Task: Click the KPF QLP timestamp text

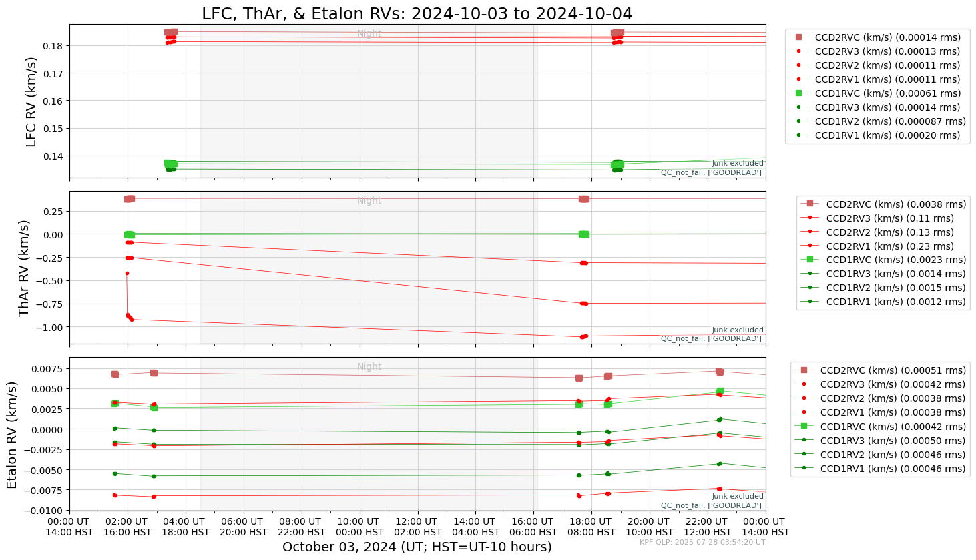Action: click(702, 542)
